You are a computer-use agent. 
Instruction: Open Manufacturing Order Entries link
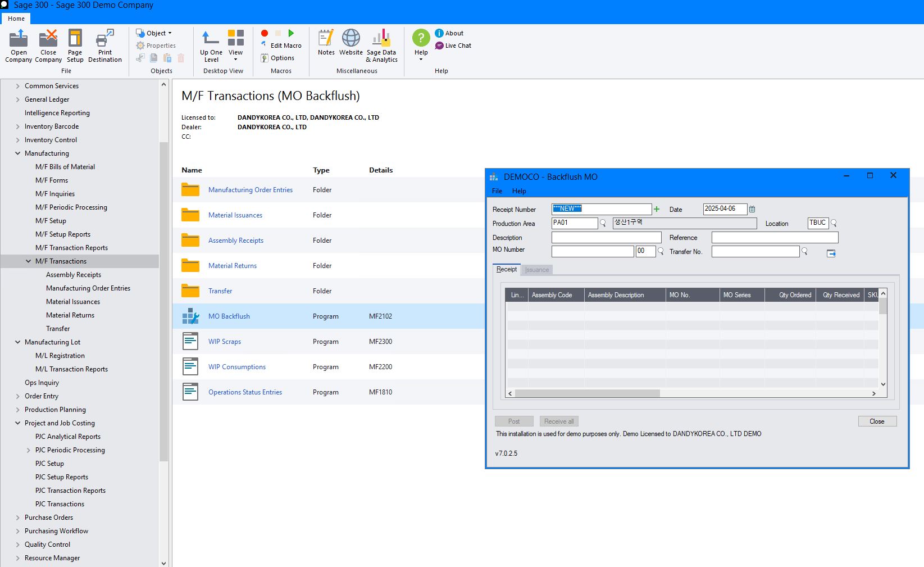251,190
